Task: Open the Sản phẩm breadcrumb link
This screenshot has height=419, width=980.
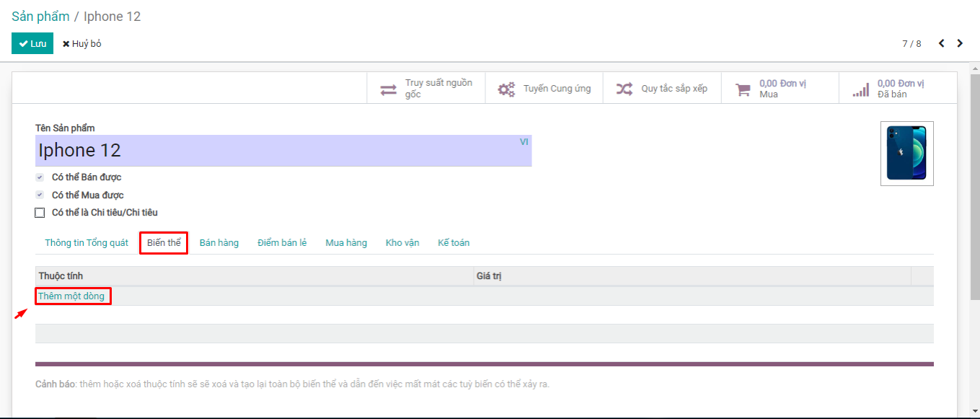Action: [40, 16]
